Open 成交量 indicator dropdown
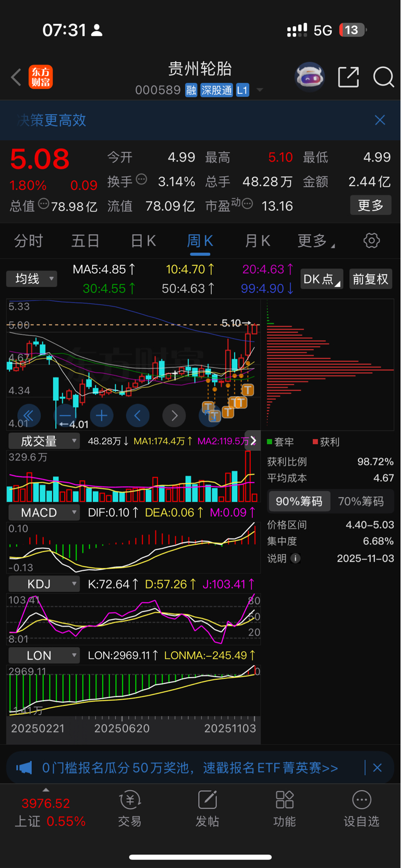Image resolution: width=401 pixels, height=868 pixels. click(x=44, y=441)
